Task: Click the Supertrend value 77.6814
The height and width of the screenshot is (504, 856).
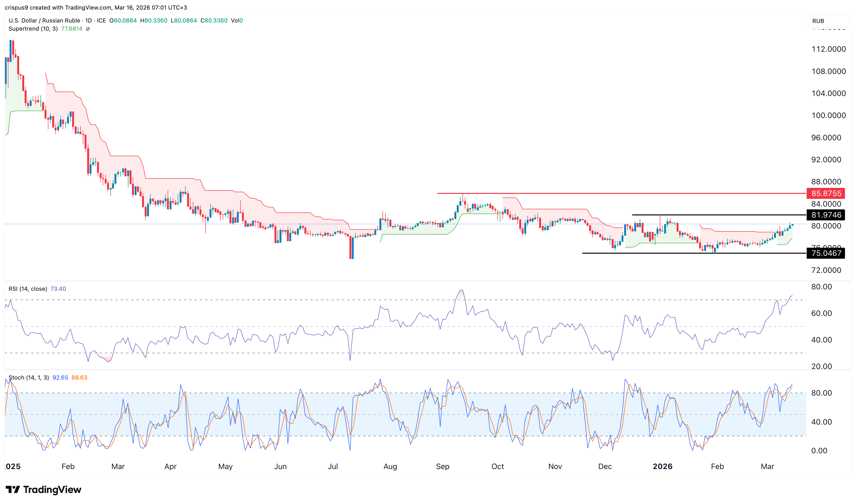Action: click(x=72, y=29)
